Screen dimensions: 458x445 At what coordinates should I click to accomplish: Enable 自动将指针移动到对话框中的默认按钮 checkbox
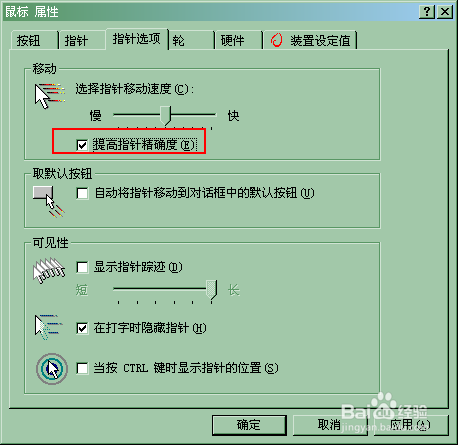coord(82,193)
